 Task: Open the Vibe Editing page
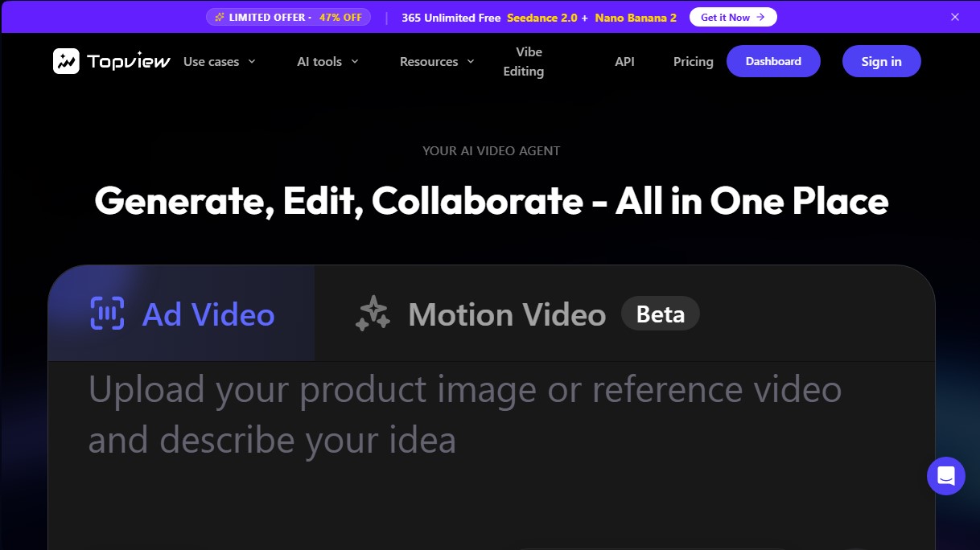(524, 61)
